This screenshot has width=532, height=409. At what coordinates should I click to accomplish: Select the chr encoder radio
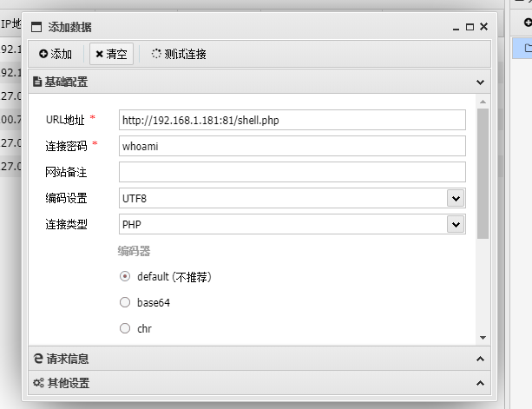125,328
